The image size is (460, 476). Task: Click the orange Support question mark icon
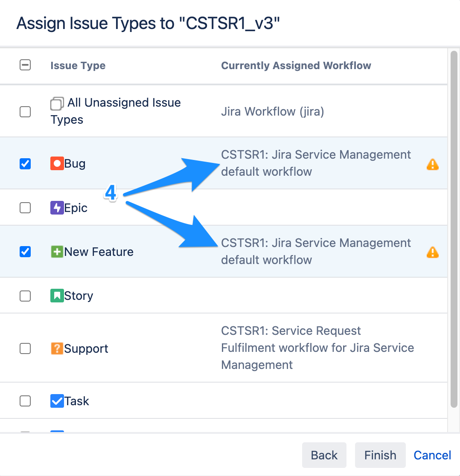click(57, 348)
